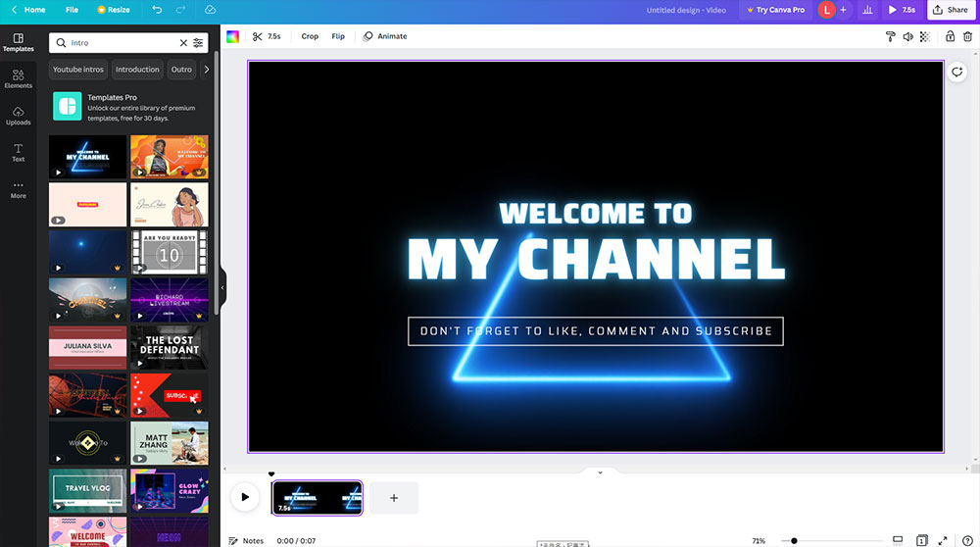Screen dimensions: 980x547
Task: Open search filter options
Action: [x=198, y=43]
